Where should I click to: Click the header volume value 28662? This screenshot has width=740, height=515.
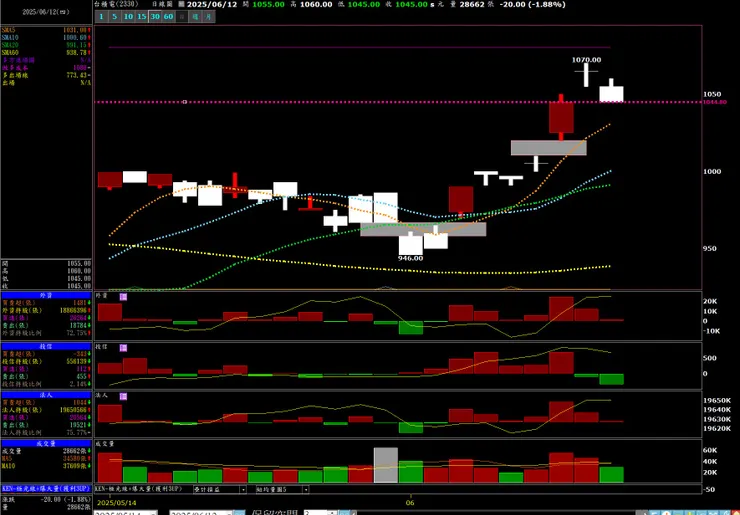pyautogui.click(x=472, y=4)
